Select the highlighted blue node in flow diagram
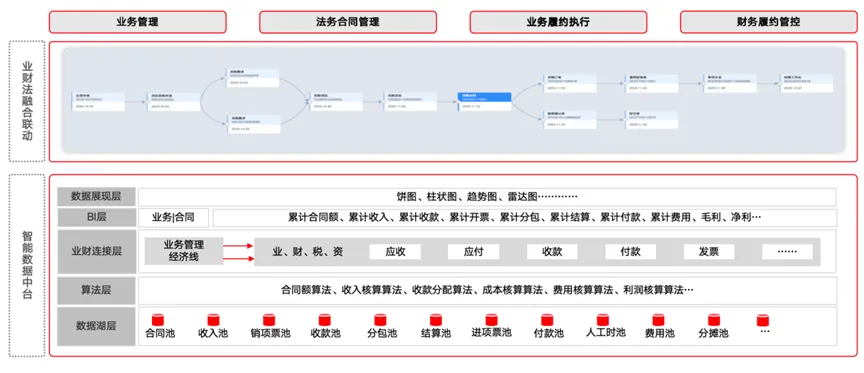This screenshot has height=373, width=864. pos(484,102)
